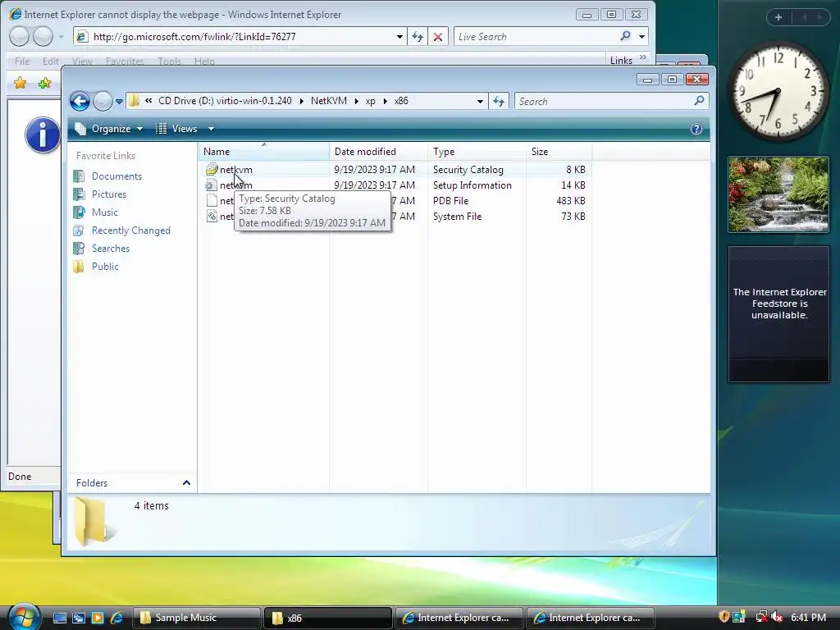Screen dimensions: 840x630
Task: Open Internet Explorer Favorites menu
Action: pyautogui.click(x=125, y=61)
